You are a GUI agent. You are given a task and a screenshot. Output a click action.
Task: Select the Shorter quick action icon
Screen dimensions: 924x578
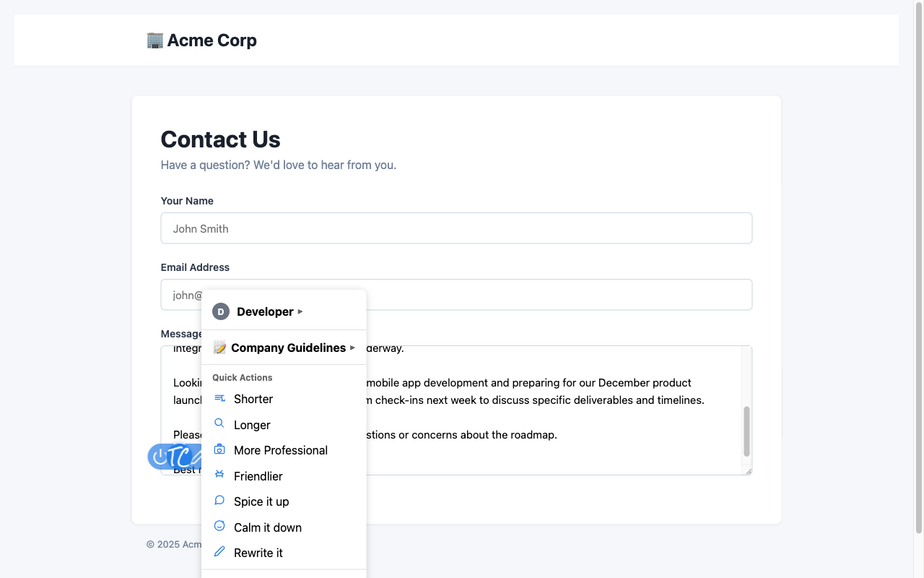point(219,397)
